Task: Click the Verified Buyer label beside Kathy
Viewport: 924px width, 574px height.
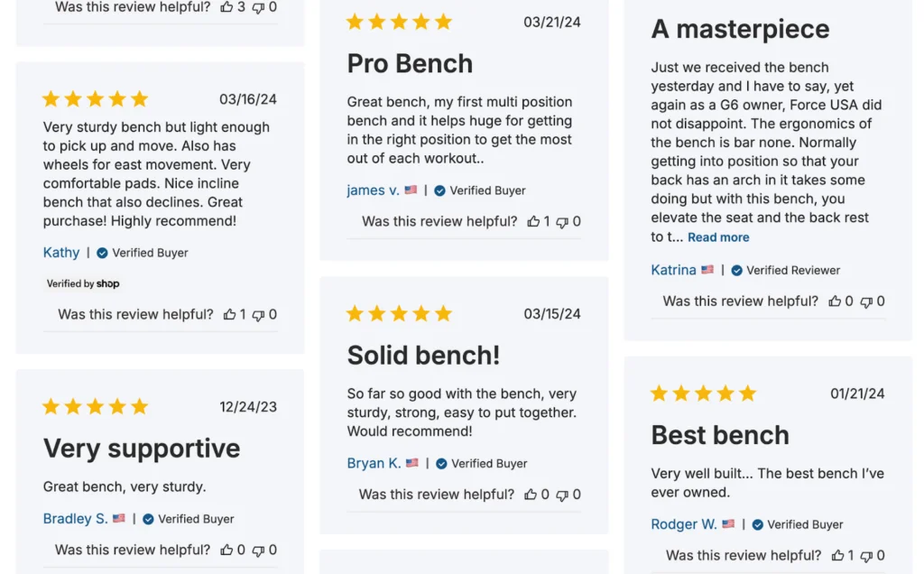Action: click(x=151, y=253)
